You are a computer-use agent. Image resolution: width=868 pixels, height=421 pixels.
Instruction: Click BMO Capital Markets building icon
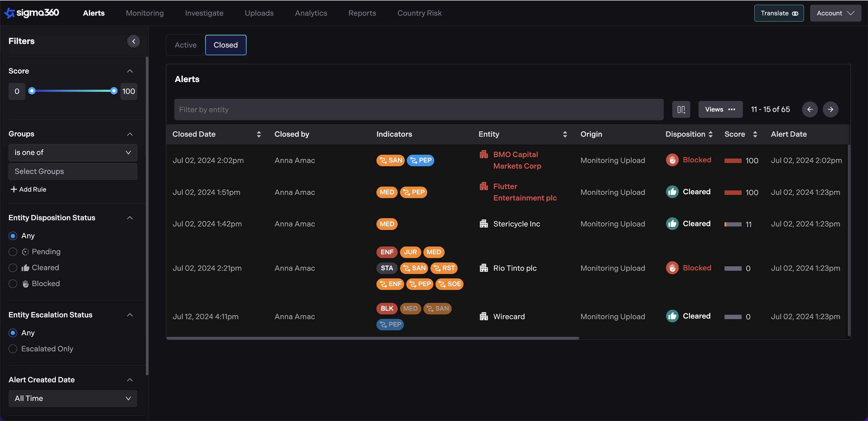coord(484,154)
